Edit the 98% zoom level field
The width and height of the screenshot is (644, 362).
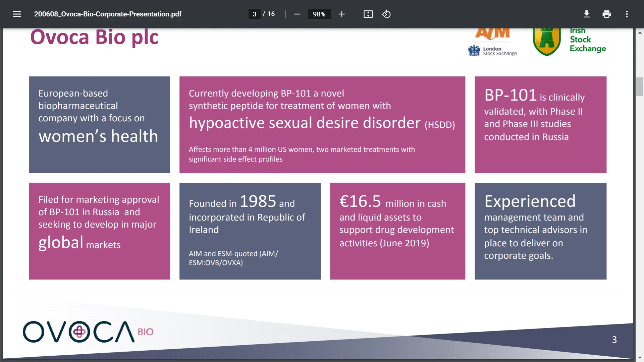click(x=319, y=14)
